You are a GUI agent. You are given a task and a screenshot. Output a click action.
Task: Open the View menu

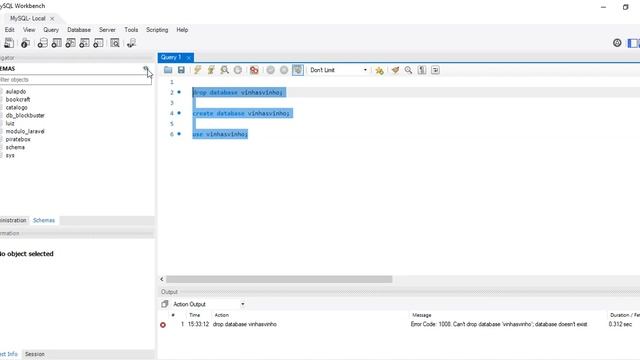29,30
